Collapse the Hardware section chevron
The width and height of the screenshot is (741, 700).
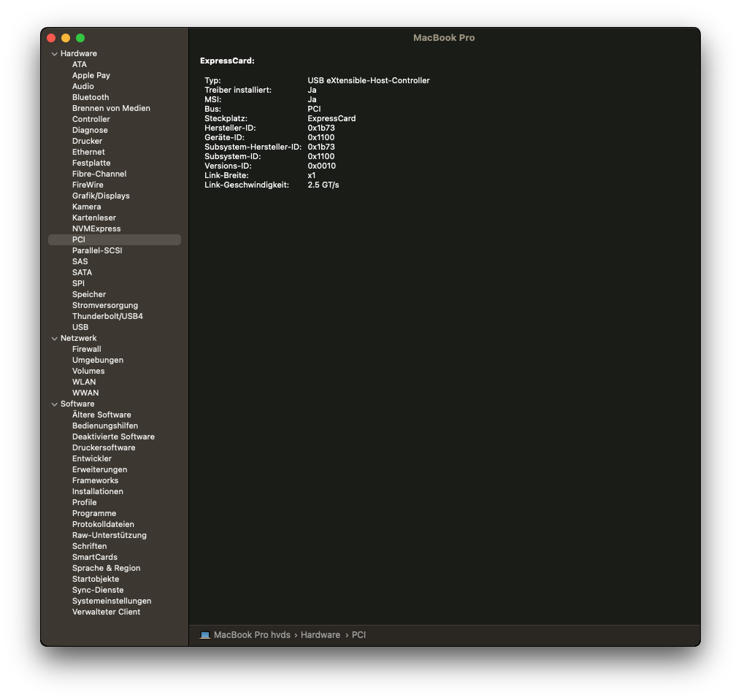tap(54, 54)
